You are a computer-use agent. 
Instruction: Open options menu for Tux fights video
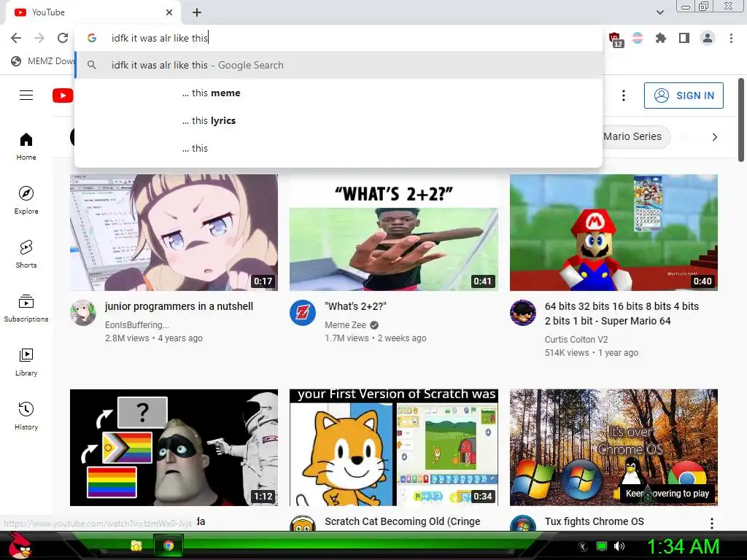(712, 524)
